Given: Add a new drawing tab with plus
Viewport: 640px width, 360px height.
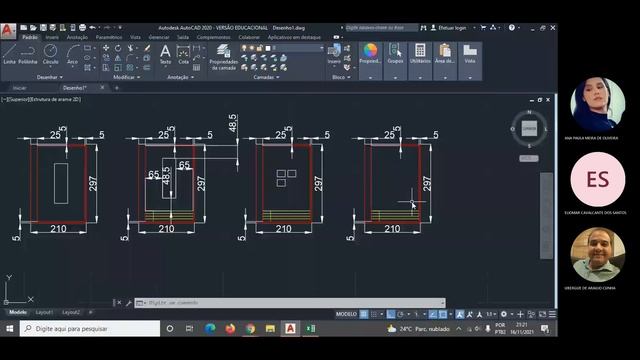Looking at the screenshot, I should coord(117,88).
